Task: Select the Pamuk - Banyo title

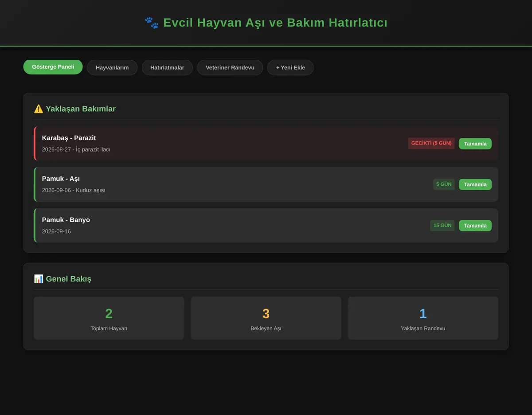Action: pos(66,220)
